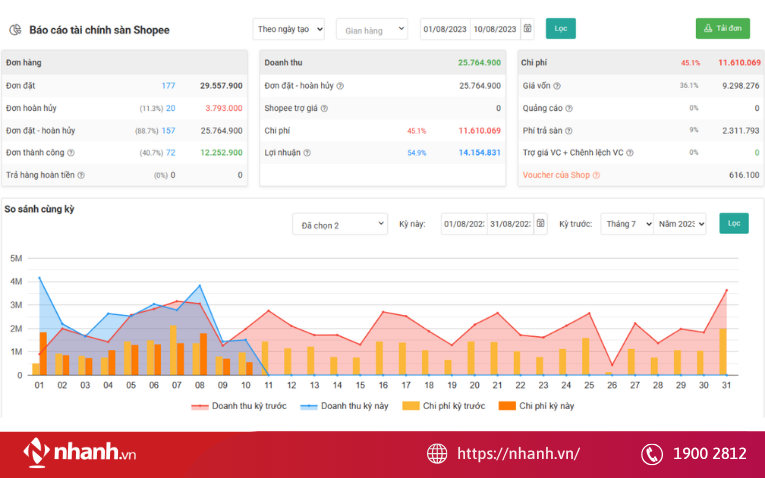The height and width of the screenshot is (478, 765).
Task: Click help icon beside Giá vốn
Action: tap(557, 86)
